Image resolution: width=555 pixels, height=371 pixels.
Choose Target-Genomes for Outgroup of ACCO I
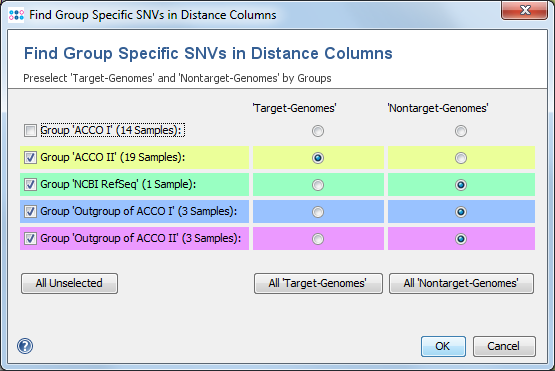tap(318, 212)
